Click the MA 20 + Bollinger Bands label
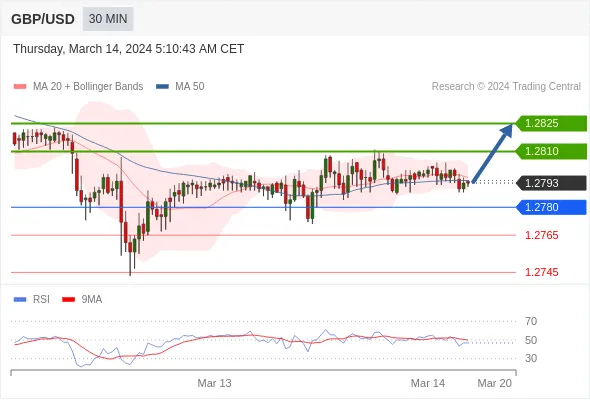Image resolution: width=590 pixels, height=400 pixels. [x=88, y=86]
